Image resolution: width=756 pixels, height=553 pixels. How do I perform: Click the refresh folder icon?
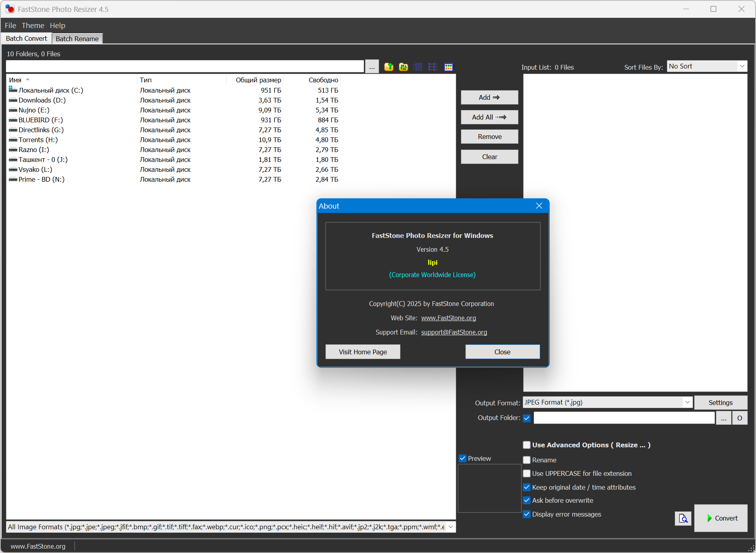(x=403, y=67)
